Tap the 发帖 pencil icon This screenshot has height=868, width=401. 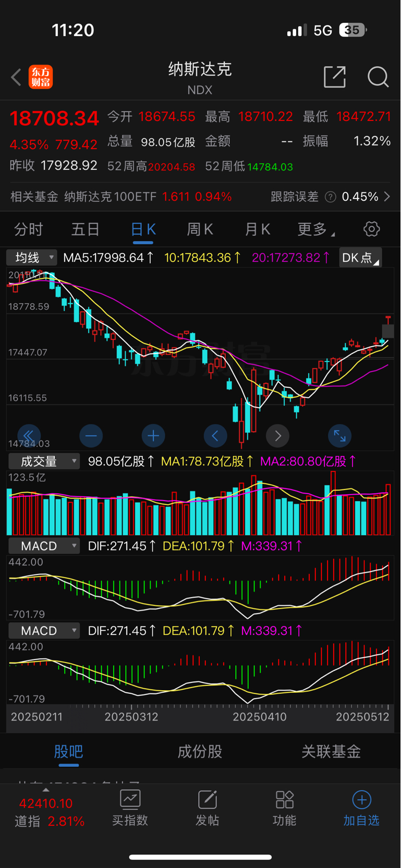pyautogui.click(x=207, y=799)
